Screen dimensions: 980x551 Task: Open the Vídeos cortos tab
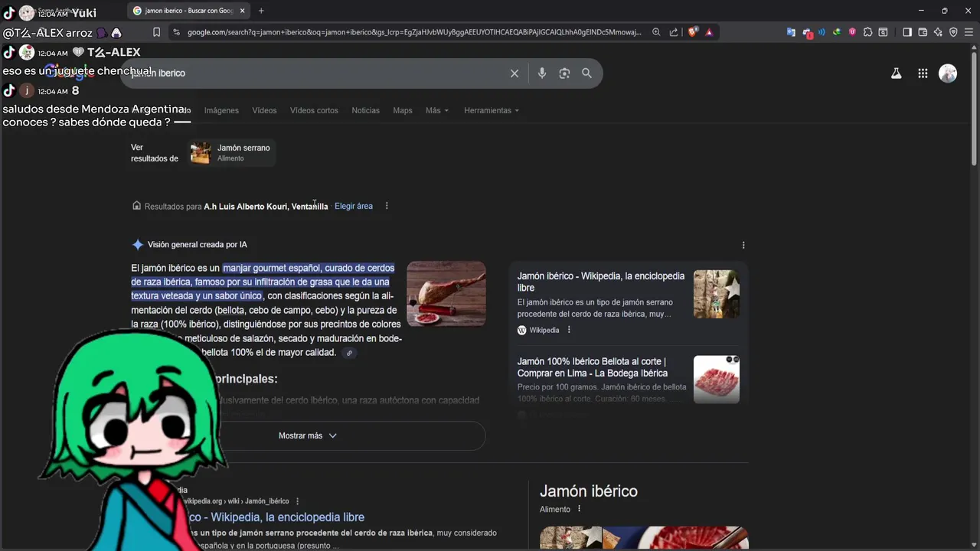[314, 110]
